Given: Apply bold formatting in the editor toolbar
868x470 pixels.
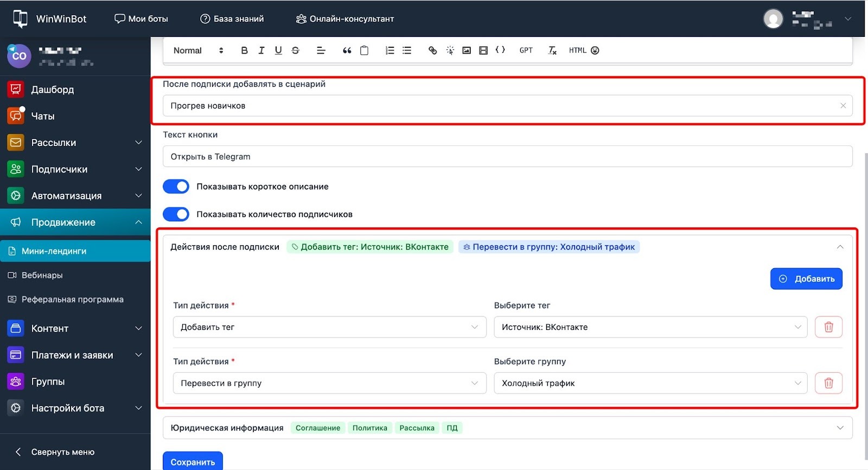Looking at the screenshot, I should (244, 50).
